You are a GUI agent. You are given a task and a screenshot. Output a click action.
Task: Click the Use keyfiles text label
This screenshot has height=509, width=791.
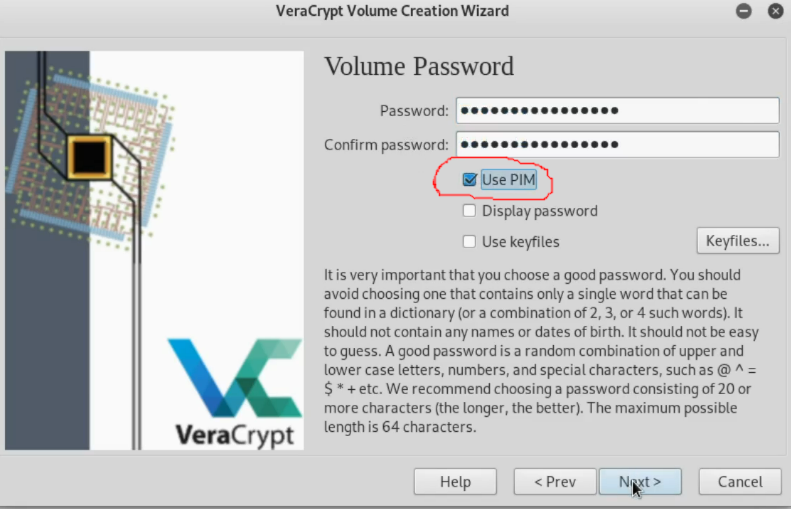(x=521, y=242)
